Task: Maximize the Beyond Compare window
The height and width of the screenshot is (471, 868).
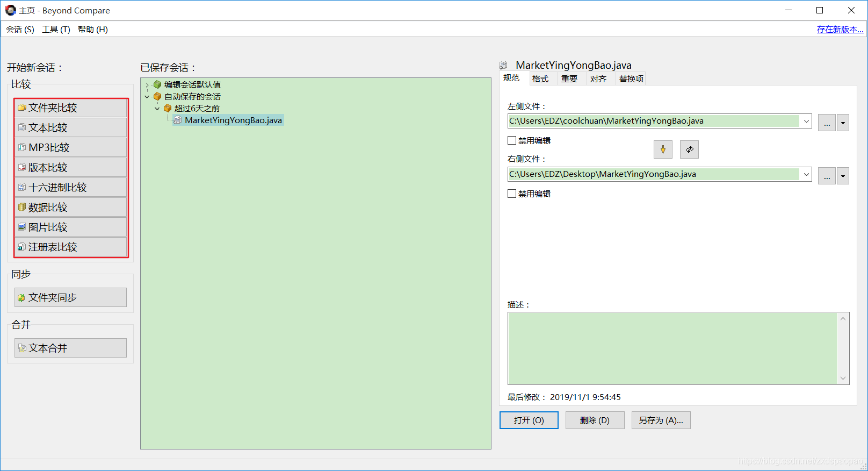Action: pos(820,10)
